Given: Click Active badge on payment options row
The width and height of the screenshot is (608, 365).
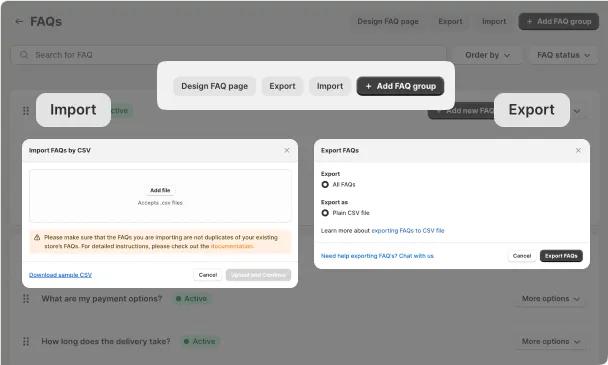Looking at the screenshot, I should (192, 299).
